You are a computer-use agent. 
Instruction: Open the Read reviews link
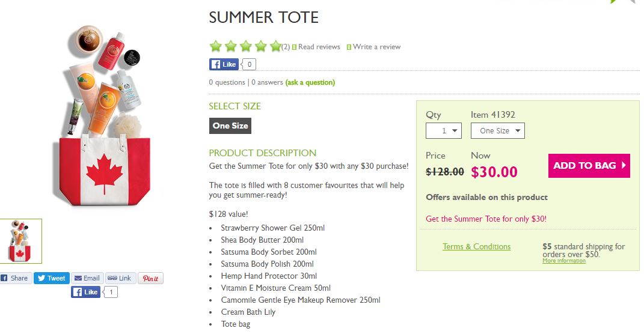click(x=319, y=47)
